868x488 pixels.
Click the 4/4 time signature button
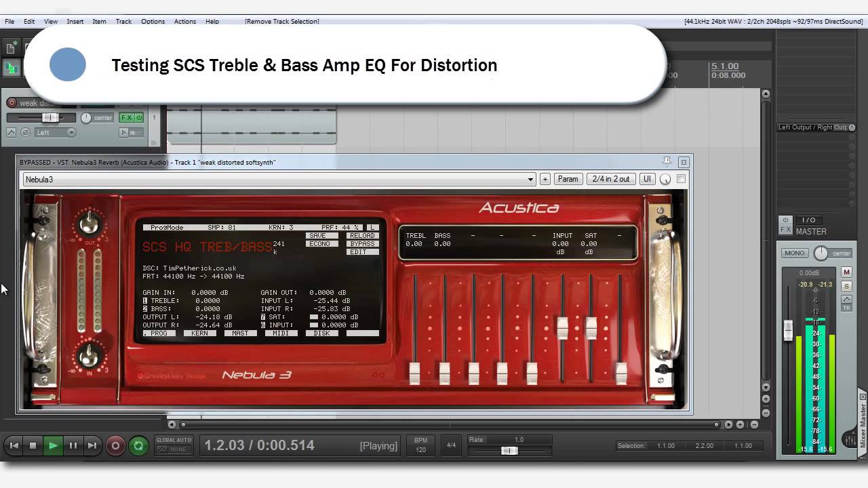click(451, 445)
